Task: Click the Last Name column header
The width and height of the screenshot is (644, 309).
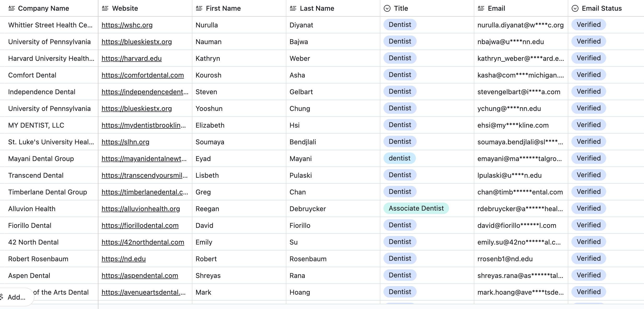Action: [x=317, y=8]
